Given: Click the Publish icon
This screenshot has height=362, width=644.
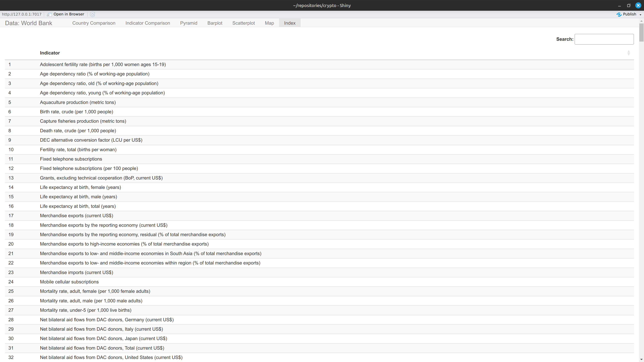Looking at the screenshot, I should 619,14.
